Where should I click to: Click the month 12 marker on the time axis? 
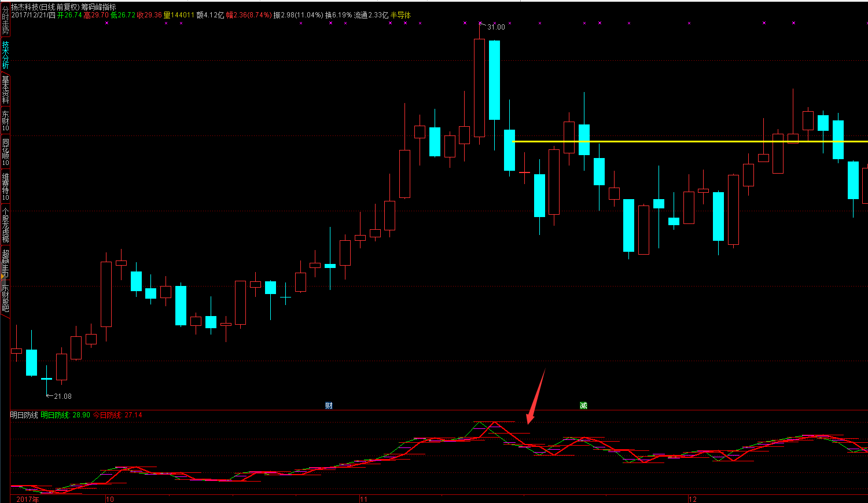click(x=693, y=499)
